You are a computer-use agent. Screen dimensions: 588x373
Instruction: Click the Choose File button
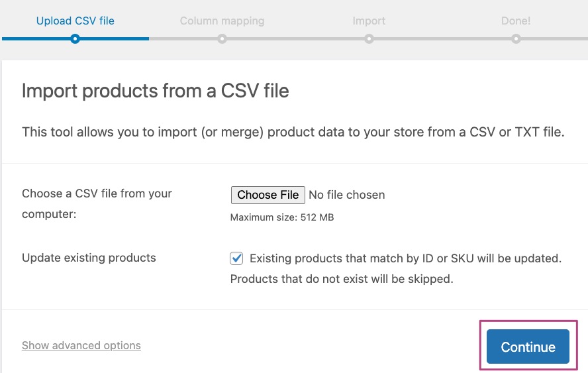268,195
